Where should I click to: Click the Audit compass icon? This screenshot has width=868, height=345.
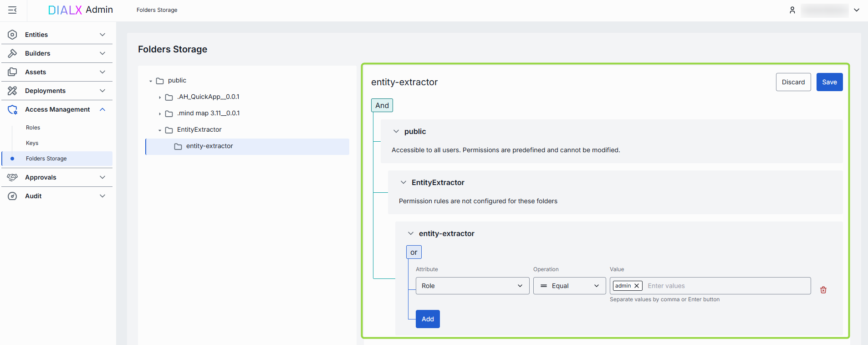12,196
